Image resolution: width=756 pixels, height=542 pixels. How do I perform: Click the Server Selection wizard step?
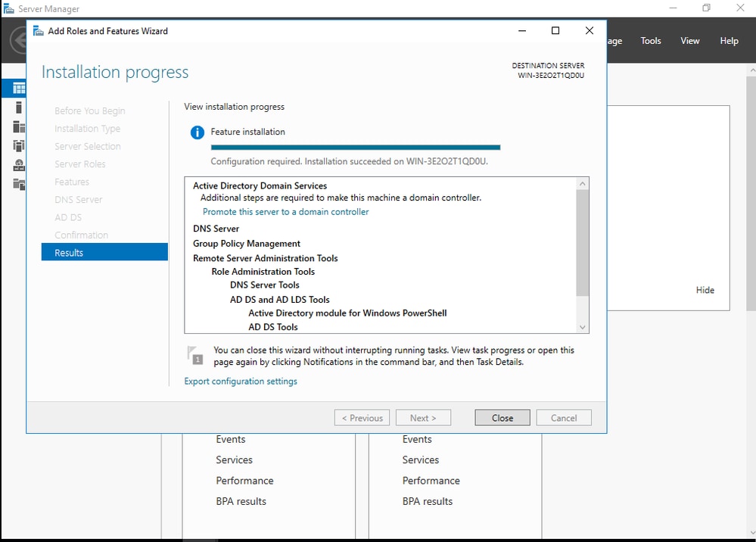pos(87,146)
